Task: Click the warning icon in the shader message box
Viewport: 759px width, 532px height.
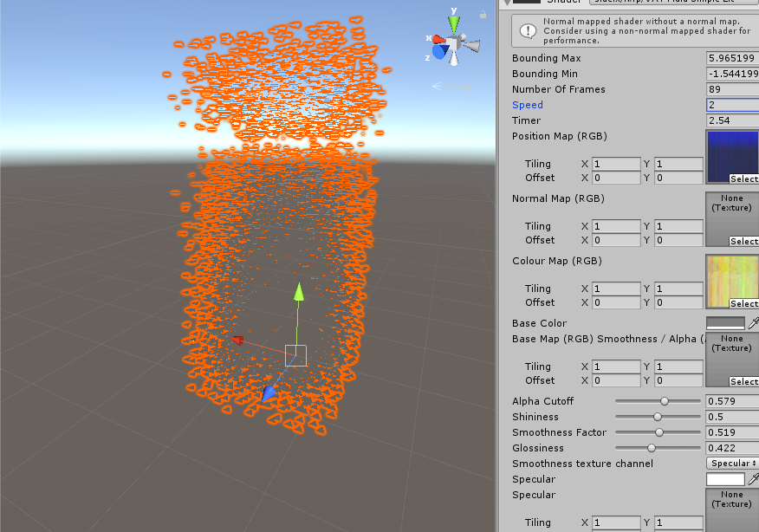Action: [x=529, y=29]
